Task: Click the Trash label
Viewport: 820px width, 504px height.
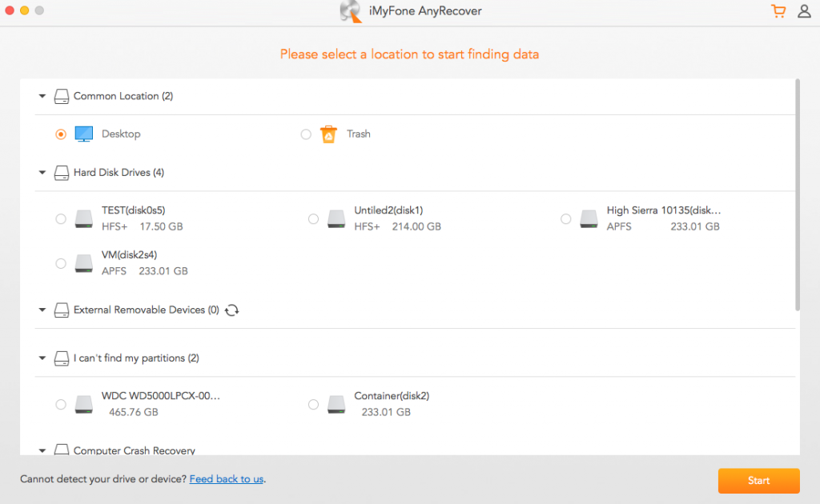Action: [358, 134]
